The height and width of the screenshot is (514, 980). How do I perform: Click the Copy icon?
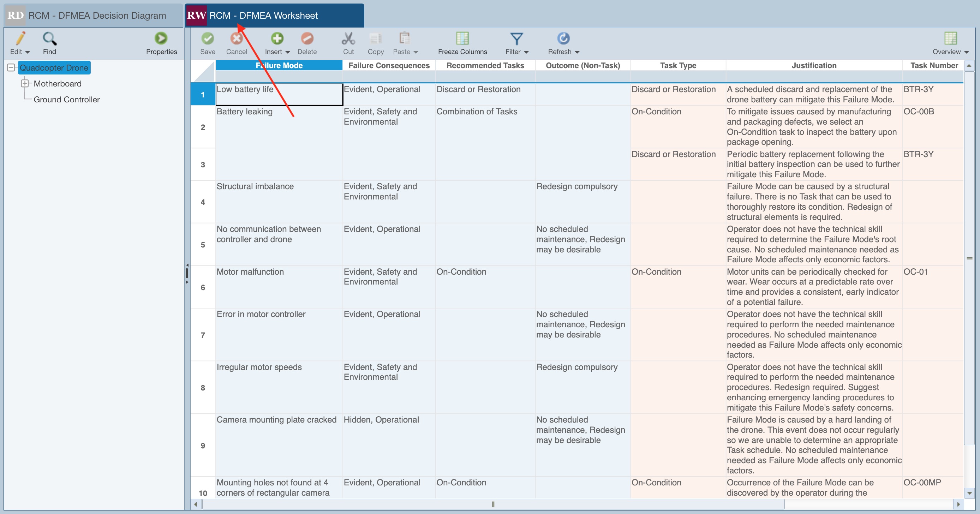[x=376, y=38]
